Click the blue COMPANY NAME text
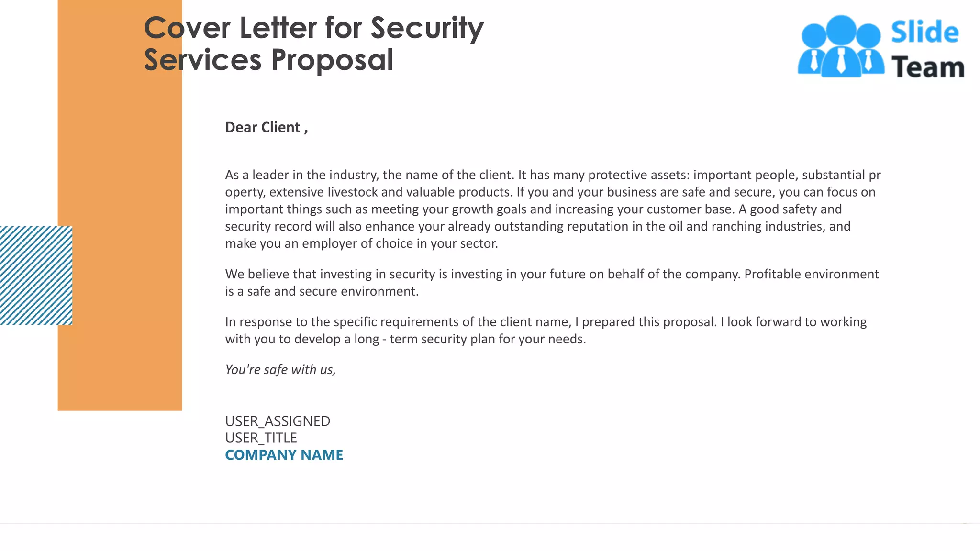This screenshot has width=980, height=551. (284, 455)
